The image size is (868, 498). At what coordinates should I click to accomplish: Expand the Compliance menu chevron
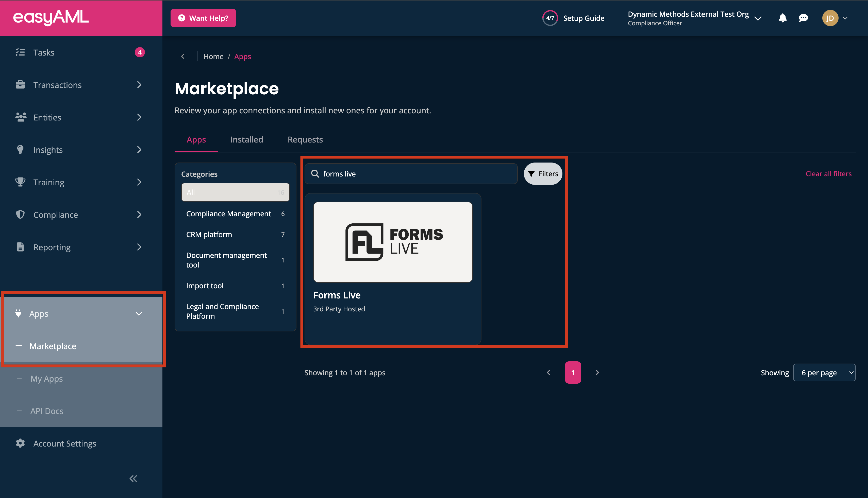(x=139, y=215)
